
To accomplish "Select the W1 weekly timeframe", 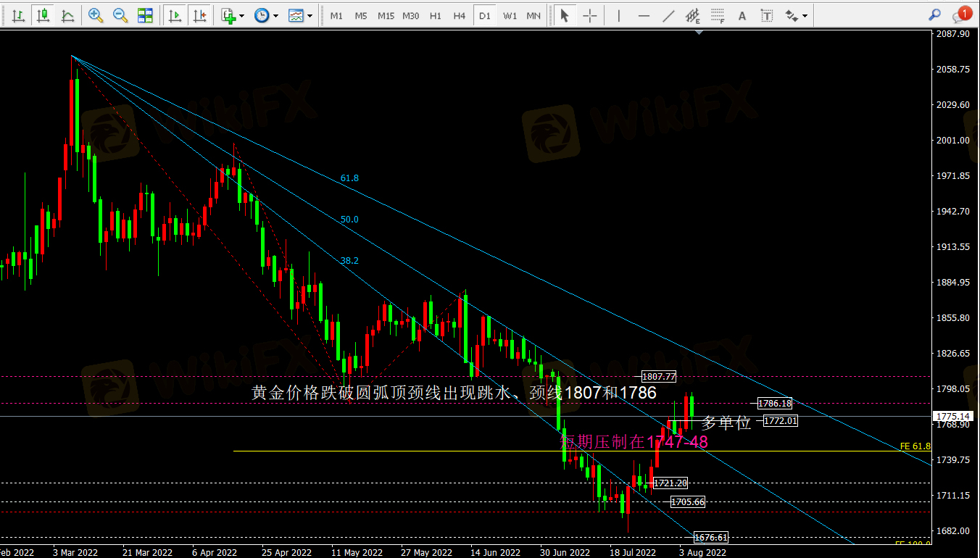I will click(x=510, y=15).
